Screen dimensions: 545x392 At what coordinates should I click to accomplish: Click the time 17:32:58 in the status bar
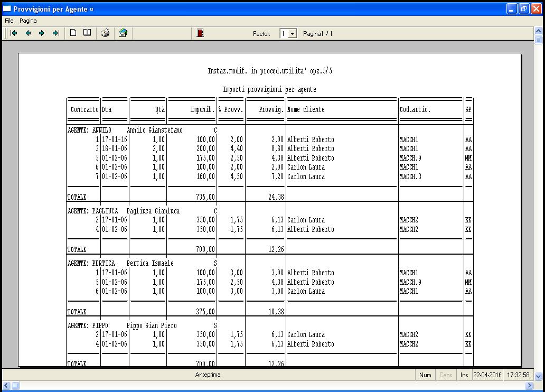pos(518,375)
